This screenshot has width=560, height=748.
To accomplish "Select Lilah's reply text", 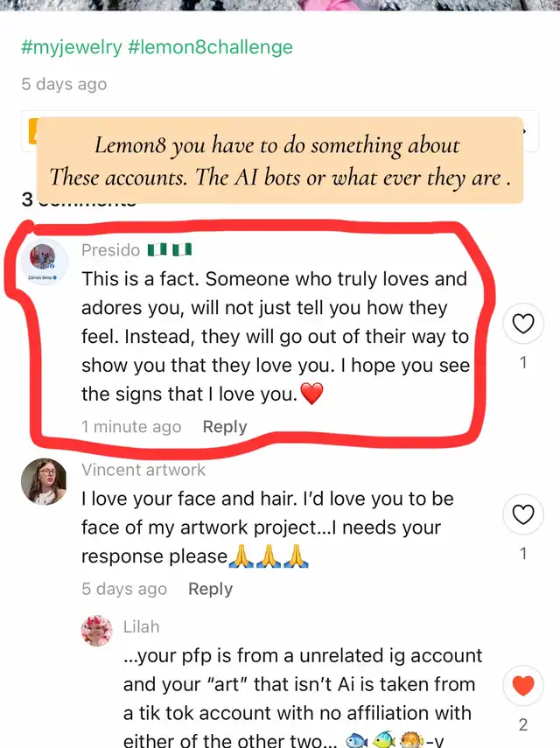I will point(303,698).
